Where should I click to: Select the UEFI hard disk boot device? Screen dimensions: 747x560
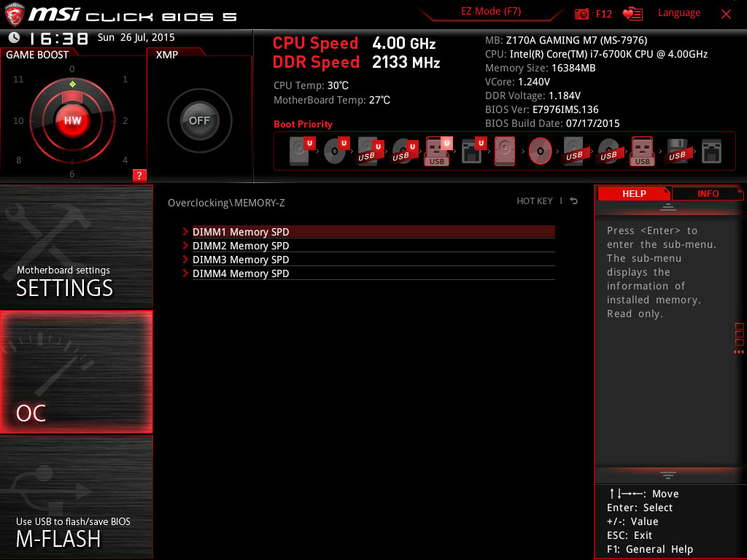click(x=302, y=151)
